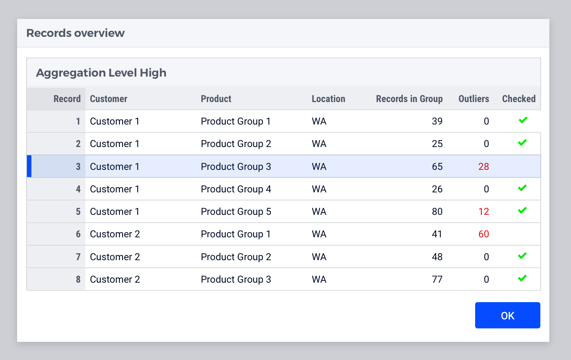
Task: Click WA location in record 5 row
Action: click(x=319, y=211)
